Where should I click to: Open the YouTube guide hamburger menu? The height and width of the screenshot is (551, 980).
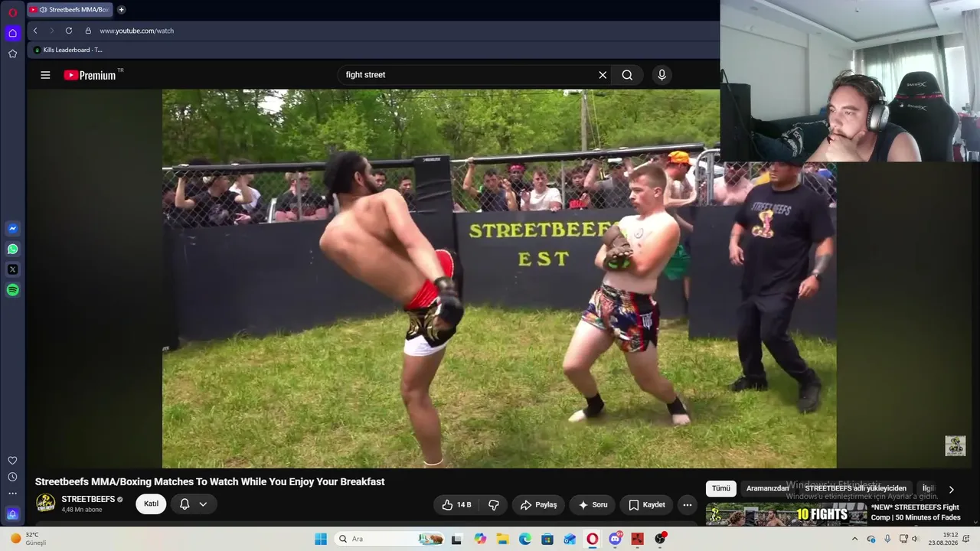[45, 75]
